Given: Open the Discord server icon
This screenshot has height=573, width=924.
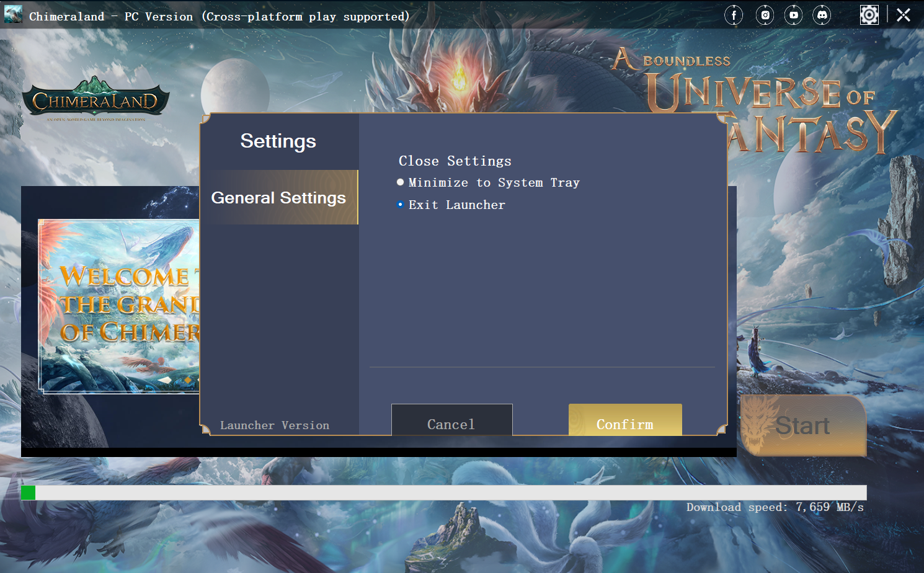Looking at the screenshot, I should (x=822, y=15).
